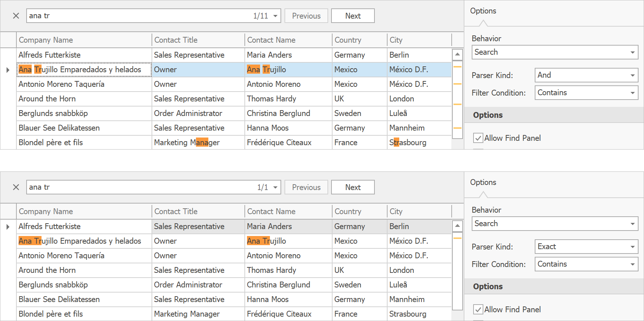Image resolution: width=644 pixels, height=321 pixels.
Task: Open search history dropdown in bottom find box
Action: (275, 187)
